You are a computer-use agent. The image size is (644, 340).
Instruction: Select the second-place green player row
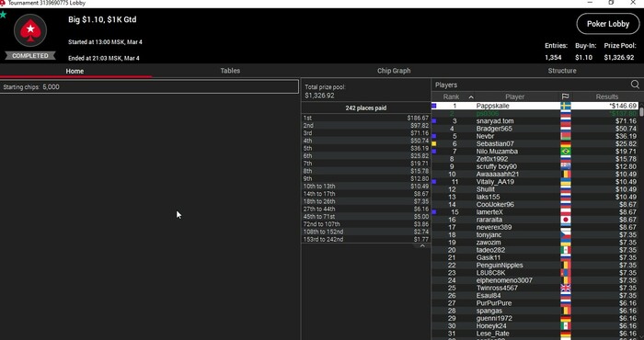pos(535,114)
